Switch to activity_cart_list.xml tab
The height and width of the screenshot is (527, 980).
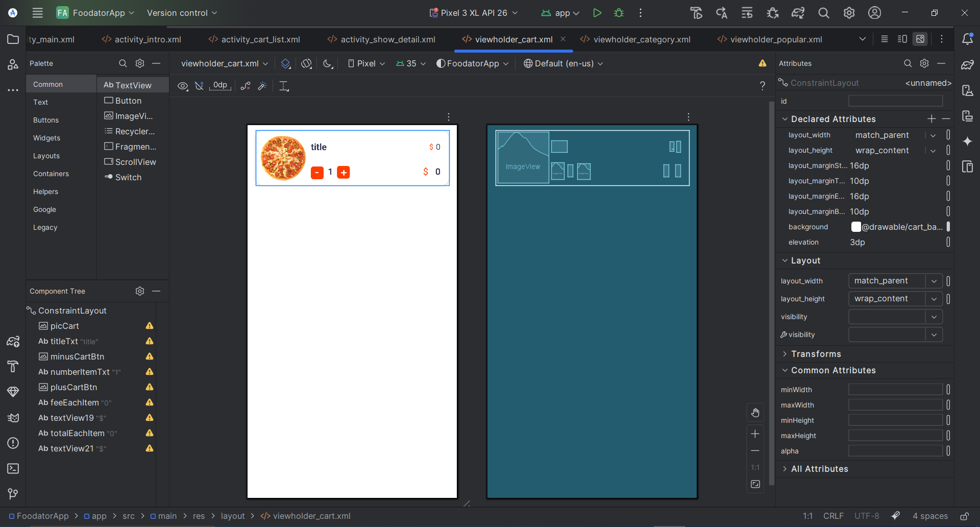click(254, 39)
